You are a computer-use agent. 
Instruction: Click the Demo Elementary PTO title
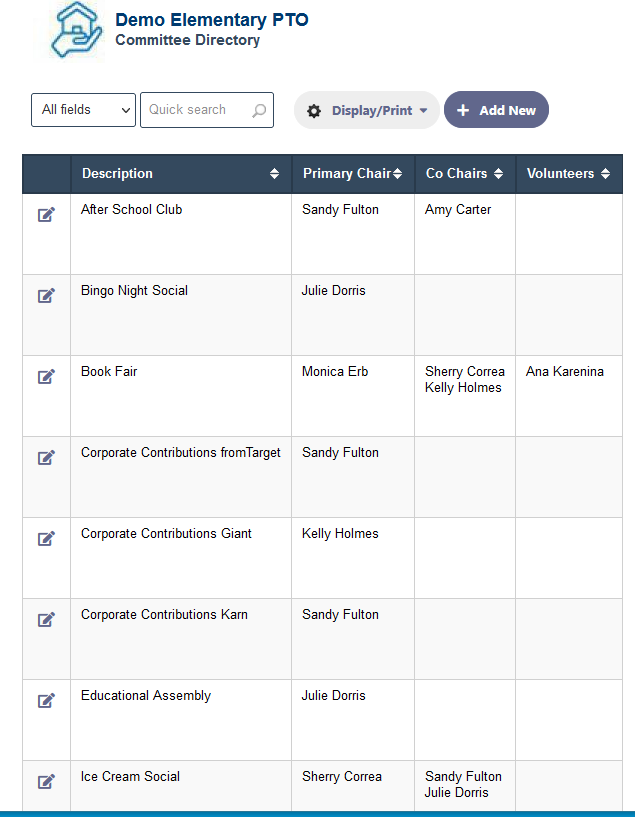[211, 20]
